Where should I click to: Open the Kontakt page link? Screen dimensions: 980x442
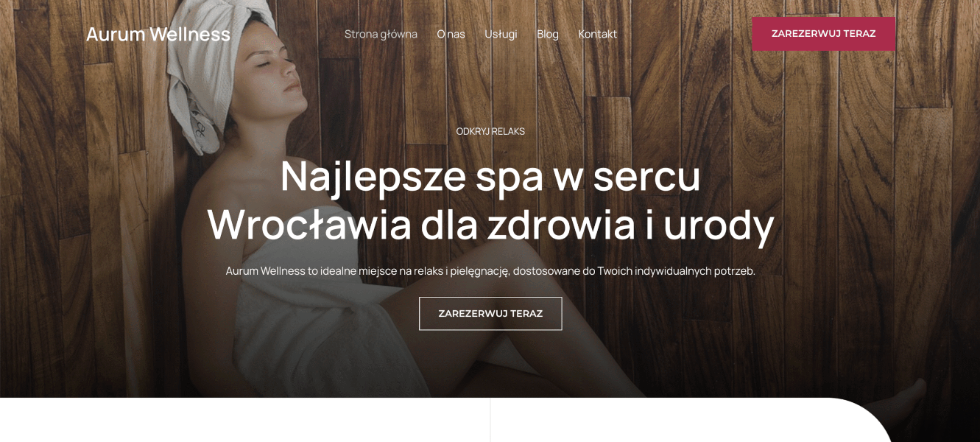[x=597, y=34]
